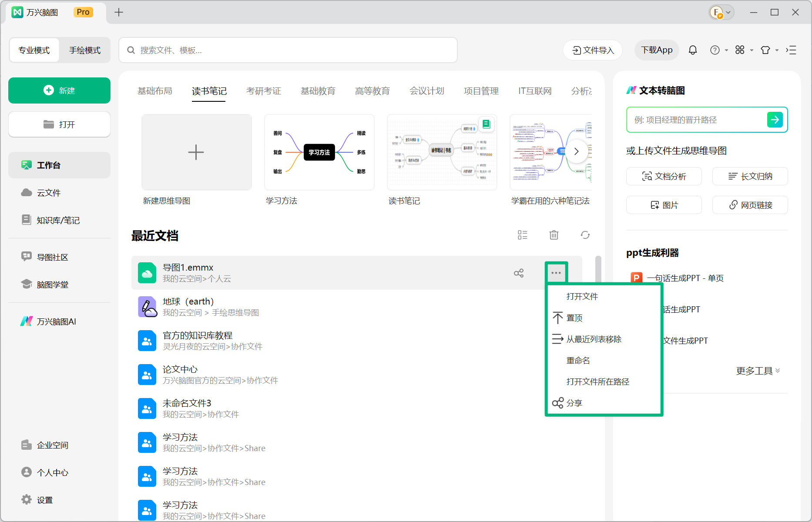Image resolution: width=812 pixels, height=522 pixels.
Task: Select the 基础布局 template tab
Action: (155, 91)
